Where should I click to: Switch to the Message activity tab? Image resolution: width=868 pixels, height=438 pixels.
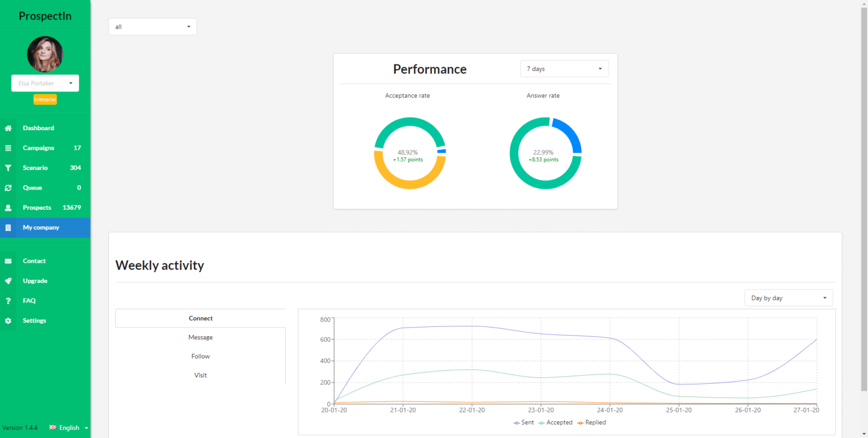pos(200,337)
